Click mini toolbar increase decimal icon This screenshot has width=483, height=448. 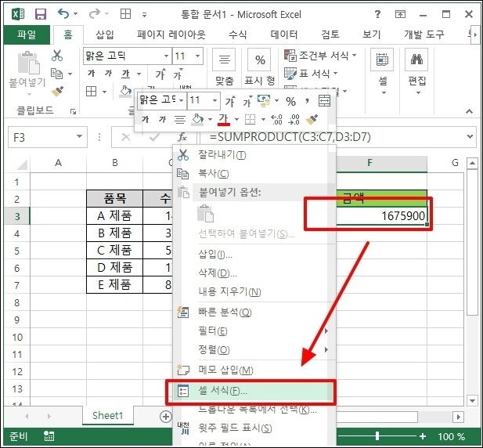coord(276,119)
